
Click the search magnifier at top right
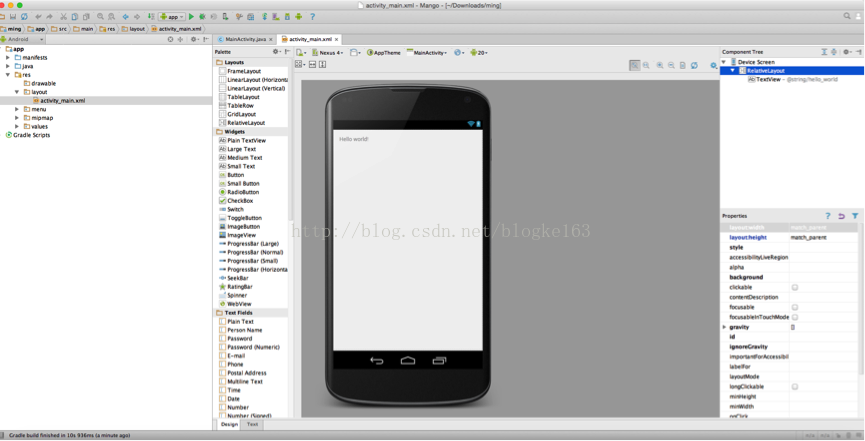point(847,16)
